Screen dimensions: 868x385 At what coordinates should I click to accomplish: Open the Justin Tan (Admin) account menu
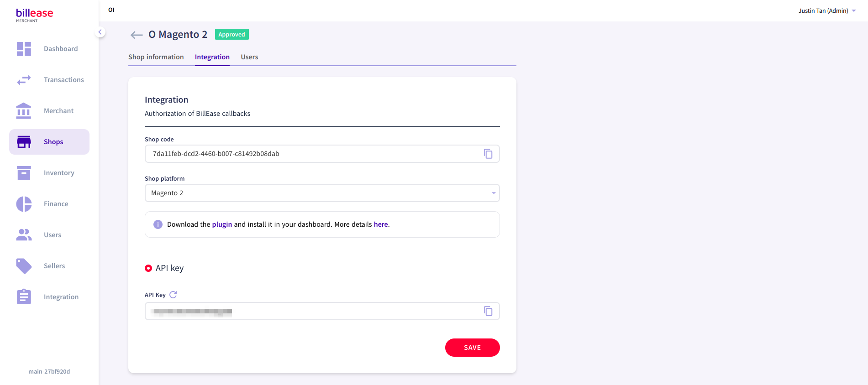click(x=827, y=10)
